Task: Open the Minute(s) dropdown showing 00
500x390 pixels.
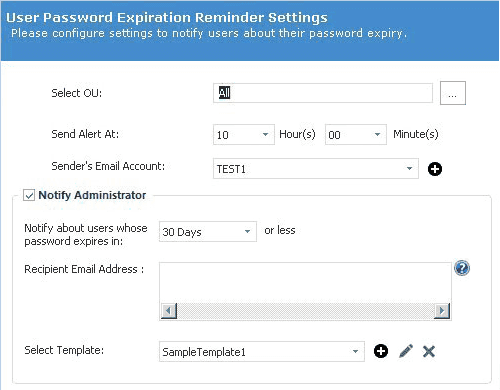Action: [356, 135]
